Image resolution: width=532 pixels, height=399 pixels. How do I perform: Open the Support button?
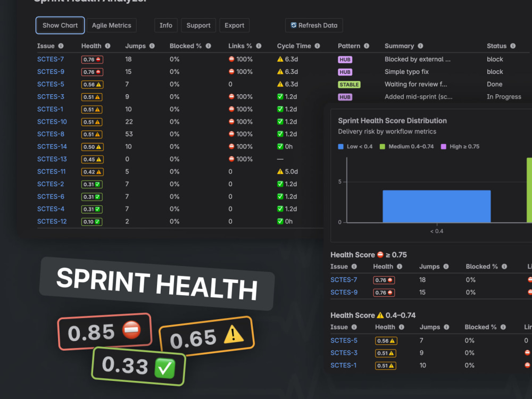pos(198,26)
